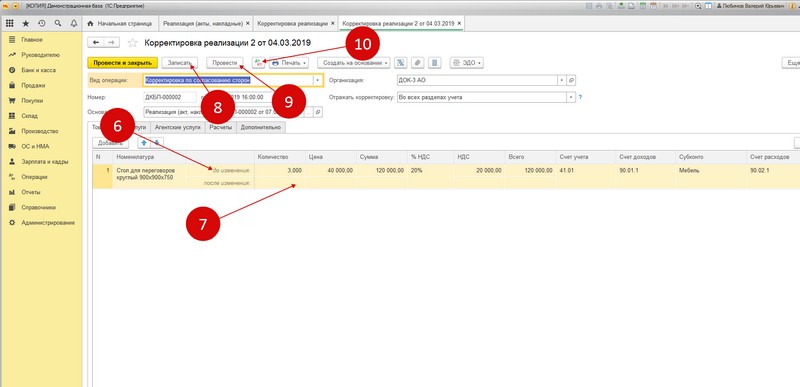Open the ОС и НМА section

34,147
